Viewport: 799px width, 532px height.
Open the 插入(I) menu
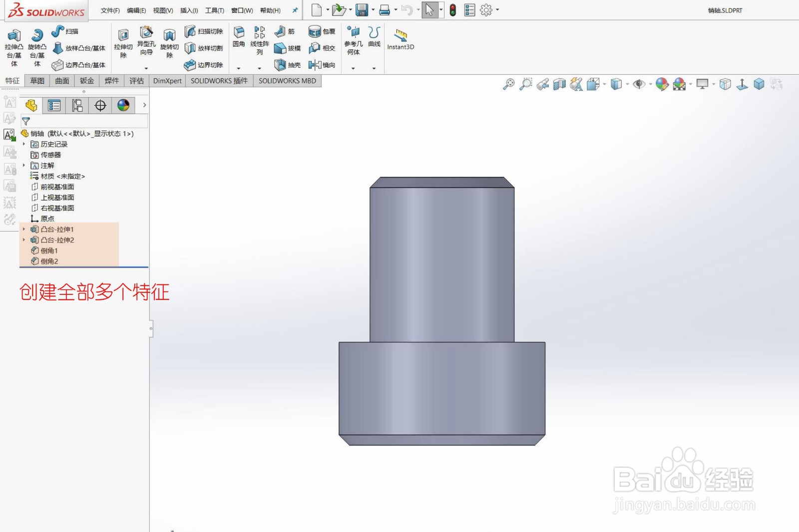pos(189,10)
